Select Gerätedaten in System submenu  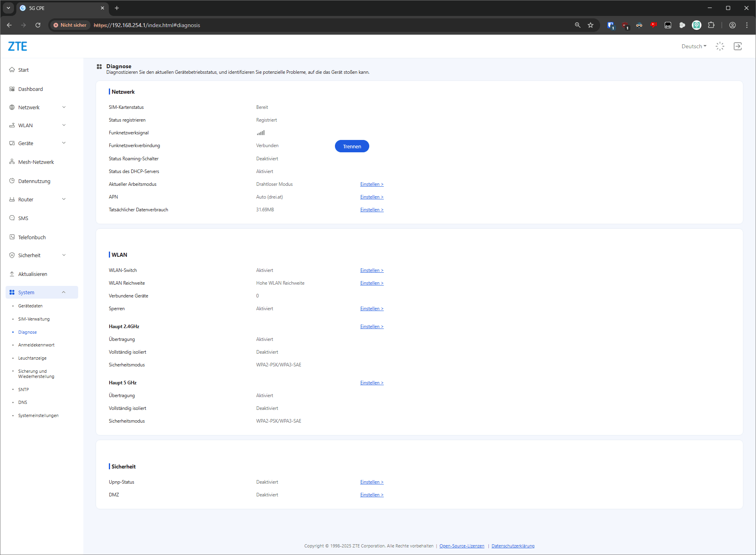[x=30, y=306]
